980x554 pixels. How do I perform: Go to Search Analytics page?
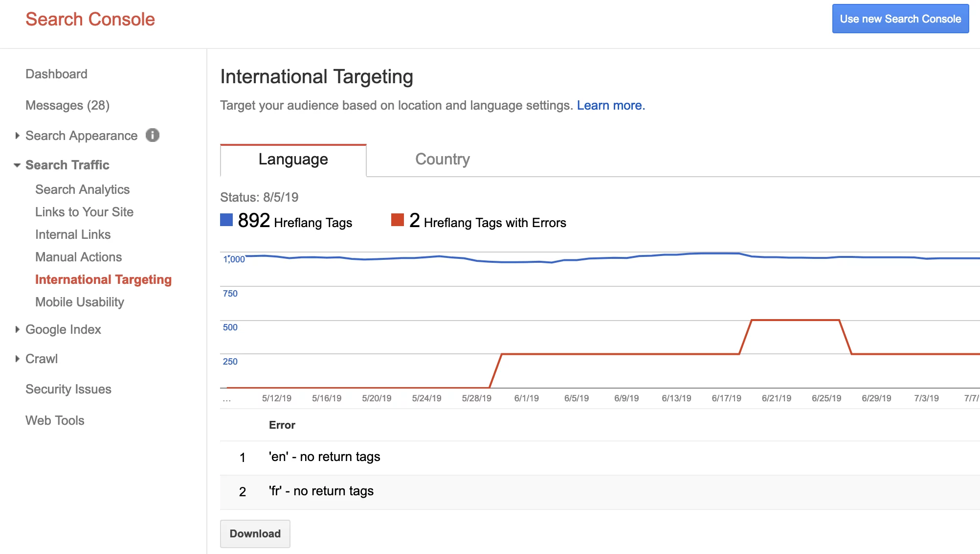(82, 190)
